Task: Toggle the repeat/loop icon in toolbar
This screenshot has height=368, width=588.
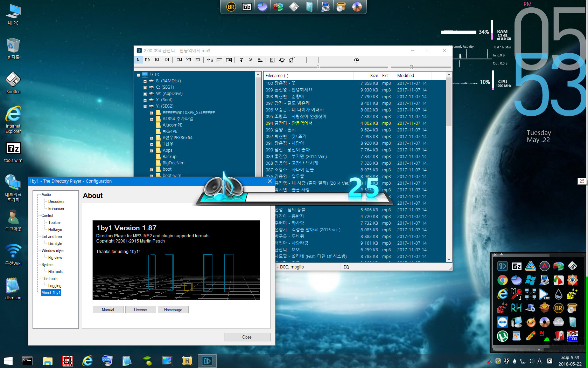Action: (198, 60)
